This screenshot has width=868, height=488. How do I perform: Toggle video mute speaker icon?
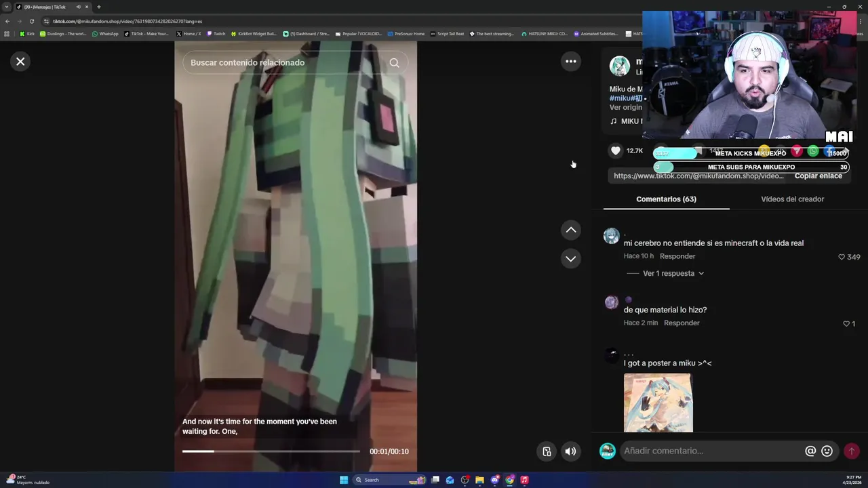tap(571, 451)
